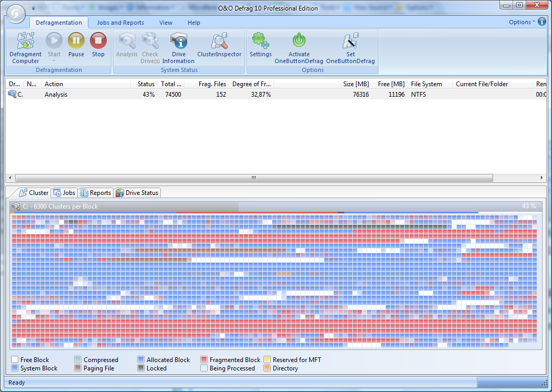Click the Being Processed legend swatch

[x=204, y=368]
